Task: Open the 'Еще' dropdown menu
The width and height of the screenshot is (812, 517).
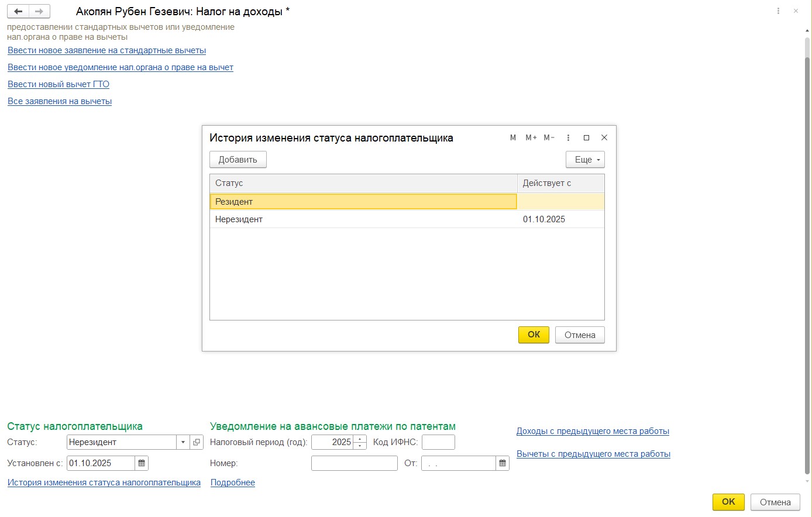Action: 585,160
